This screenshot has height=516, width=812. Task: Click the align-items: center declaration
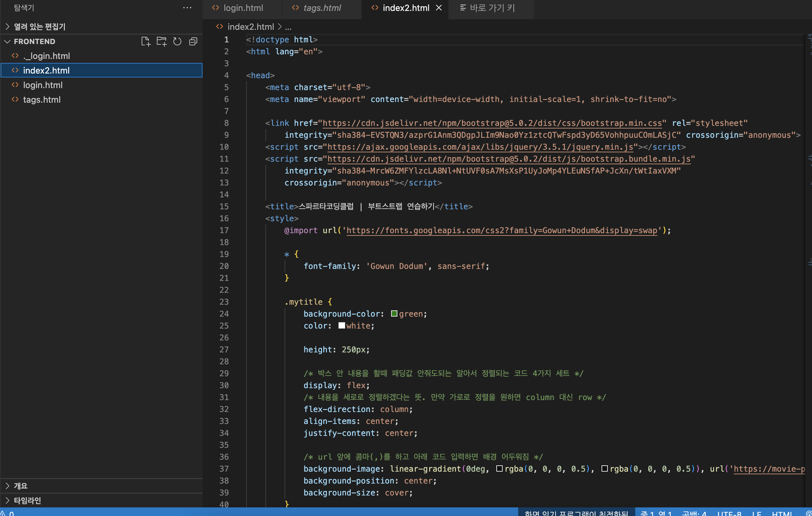coord(351,421)
